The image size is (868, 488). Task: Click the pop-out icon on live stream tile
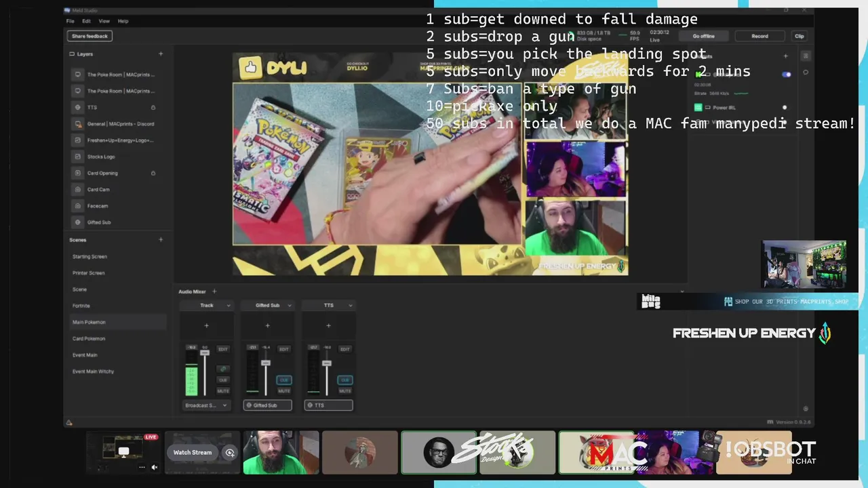[123, 451]
